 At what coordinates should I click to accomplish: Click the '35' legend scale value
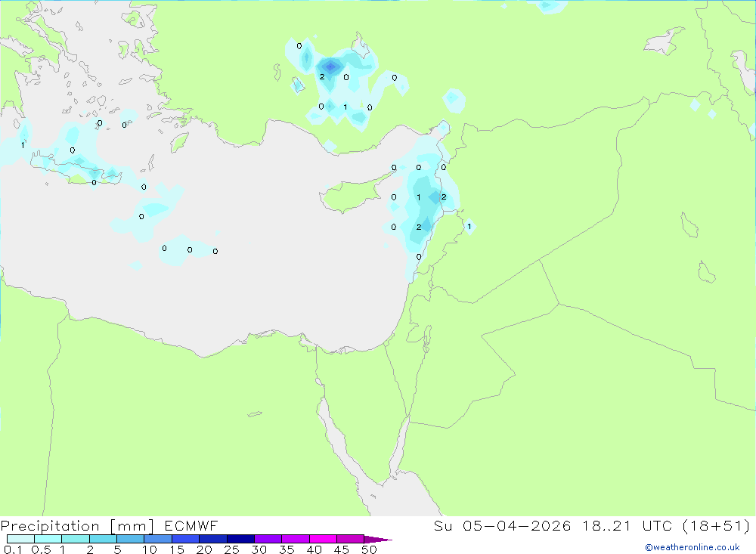287,549
